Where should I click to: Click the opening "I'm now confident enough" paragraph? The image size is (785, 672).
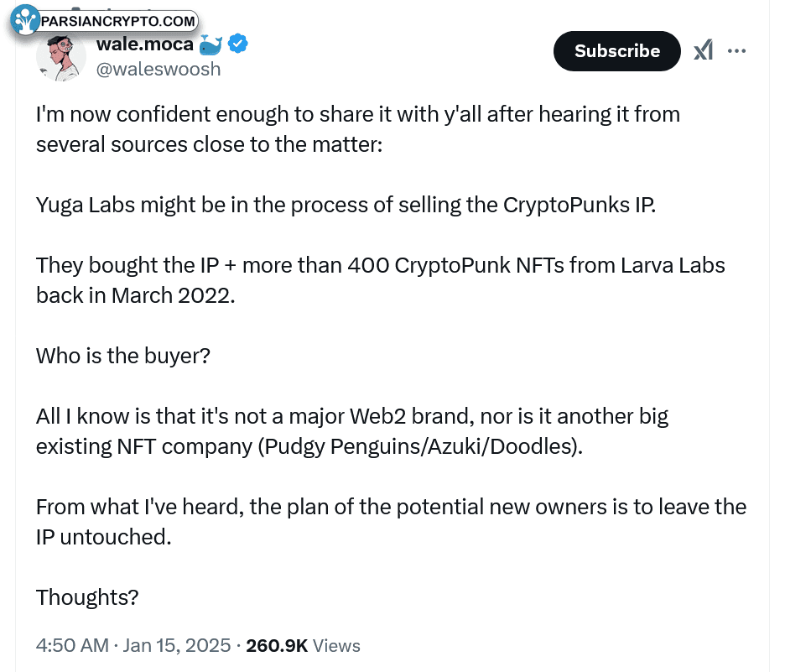pos(358,129)
